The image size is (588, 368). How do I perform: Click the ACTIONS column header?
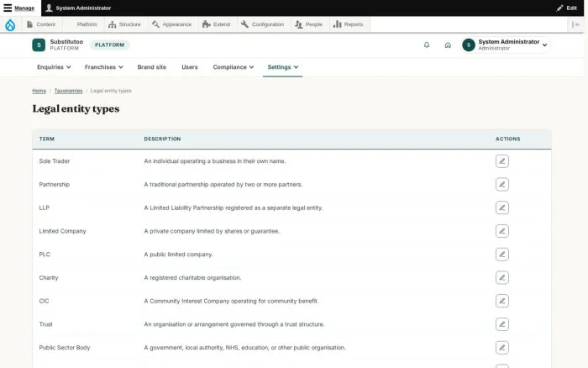507,139
